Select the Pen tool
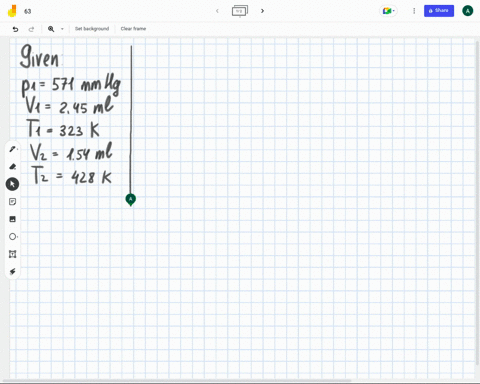This screenshot has height=384, width=480. pos(13,149)
